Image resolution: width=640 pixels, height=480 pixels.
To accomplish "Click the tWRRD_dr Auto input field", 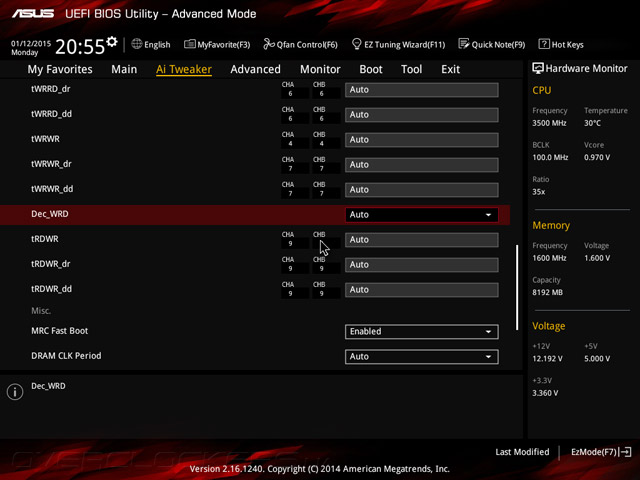I will 422,90.
